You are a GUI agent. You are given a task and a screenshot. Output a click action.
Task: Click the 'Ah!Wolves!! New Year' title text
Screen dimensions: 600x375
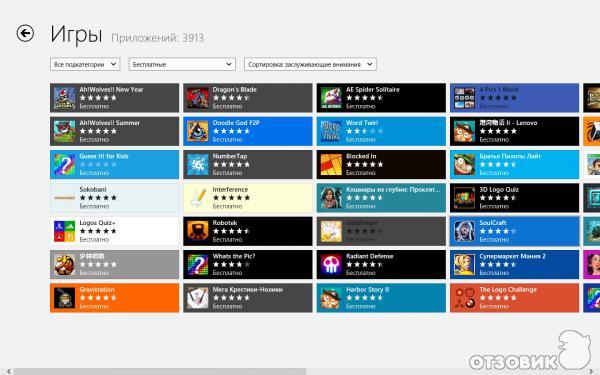point(111,90)
